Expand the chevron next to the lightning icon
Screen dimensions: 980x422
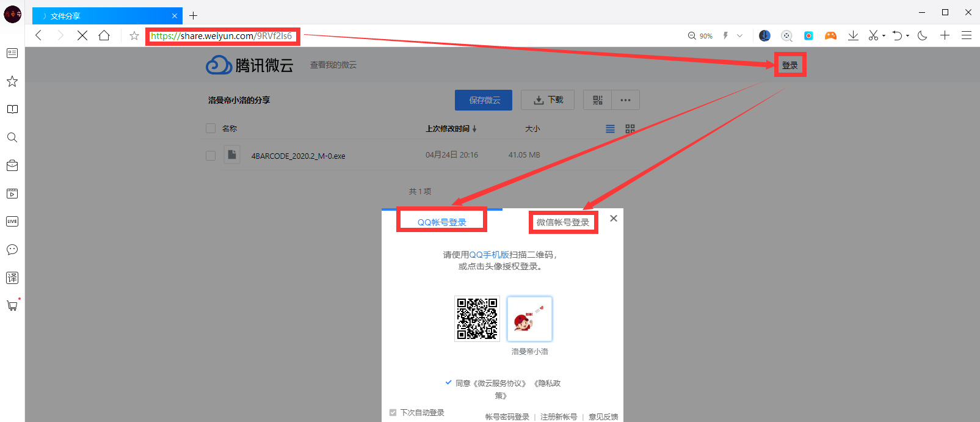pos(739,36)
